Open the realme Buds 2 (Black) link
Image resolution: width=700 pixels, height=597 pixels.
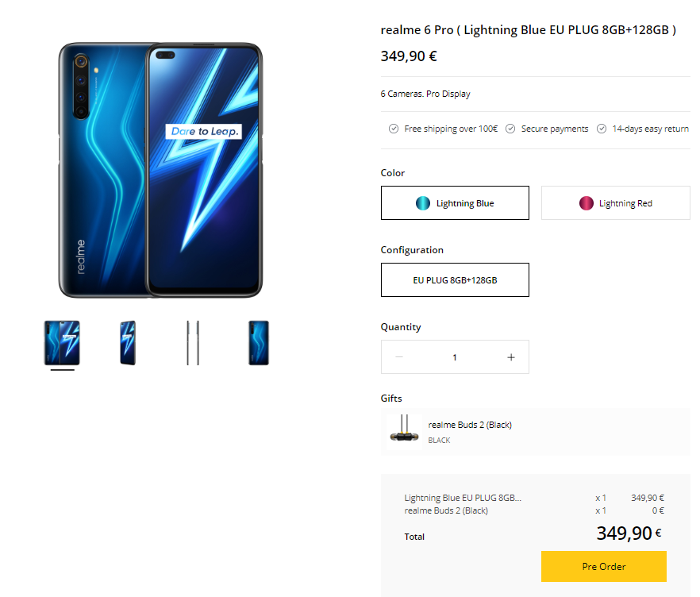pos(470,424)
